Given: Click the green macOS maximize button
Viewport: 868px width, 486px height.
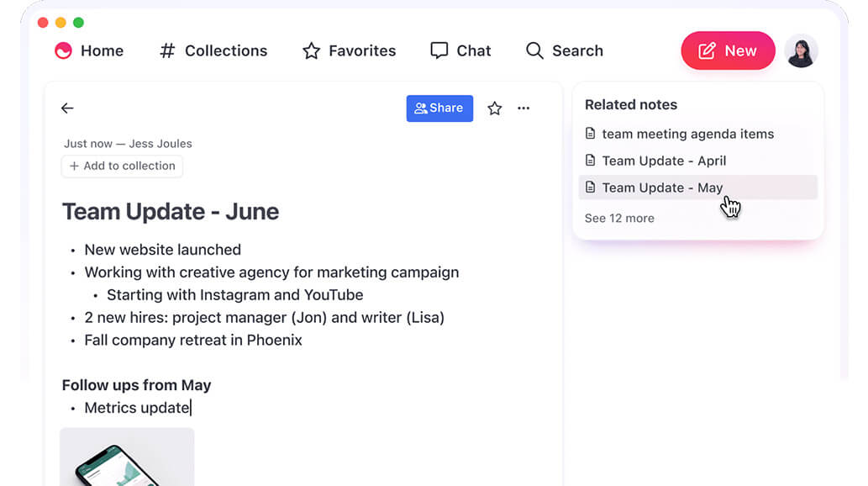Looking at the screenshot, I should 79,23.
